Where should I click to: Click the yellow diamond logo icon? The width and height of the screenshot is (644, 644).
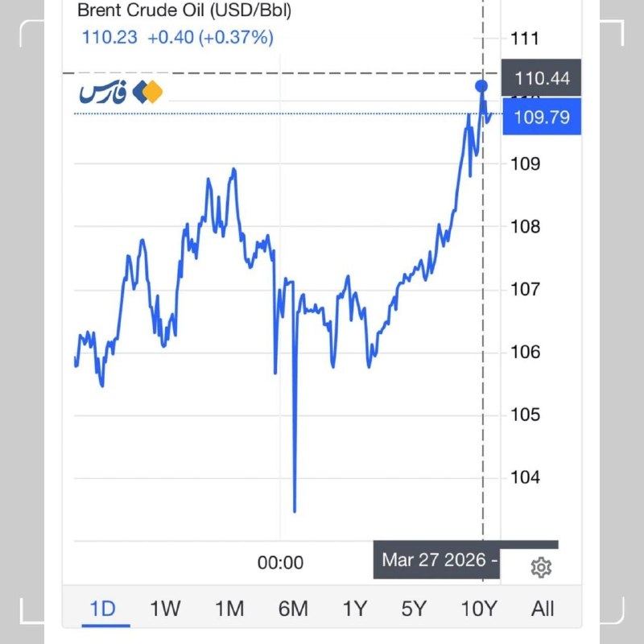[154, 90]
